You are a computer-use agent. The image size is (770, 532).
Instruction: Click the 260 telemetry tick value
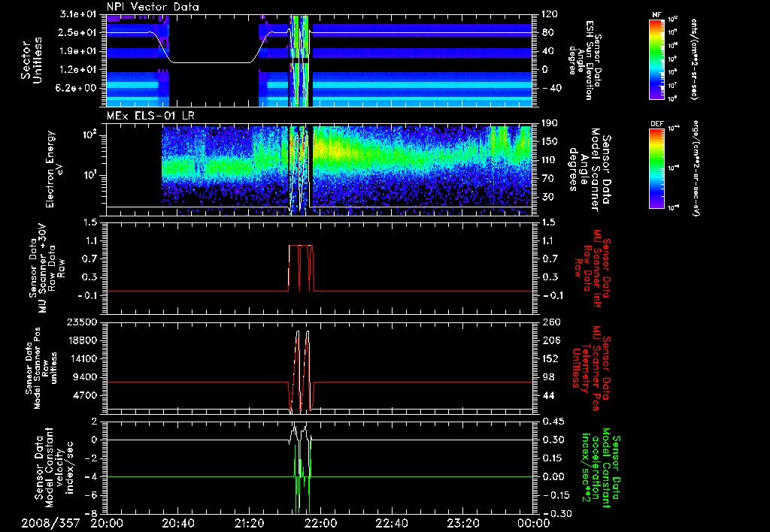[550, 322]
